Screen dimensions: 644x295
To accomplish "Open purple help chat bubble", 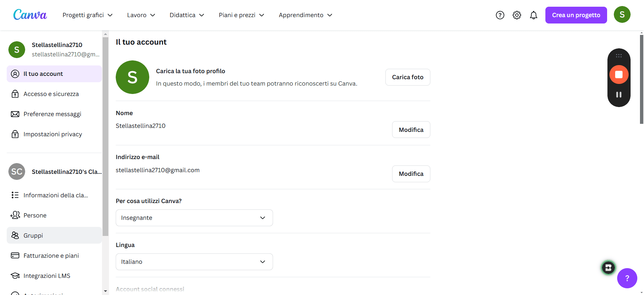I will point(627,278).
